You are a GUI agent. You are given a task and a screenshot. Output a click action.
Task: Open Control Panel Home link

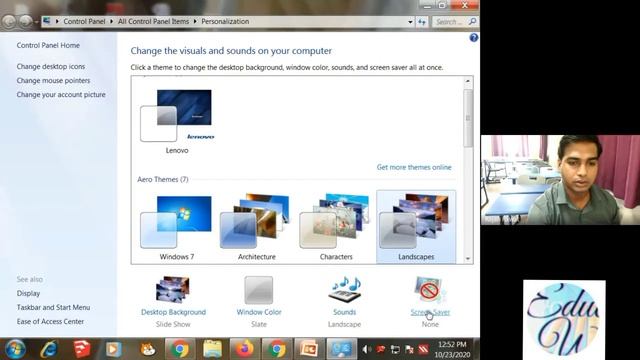48,45
